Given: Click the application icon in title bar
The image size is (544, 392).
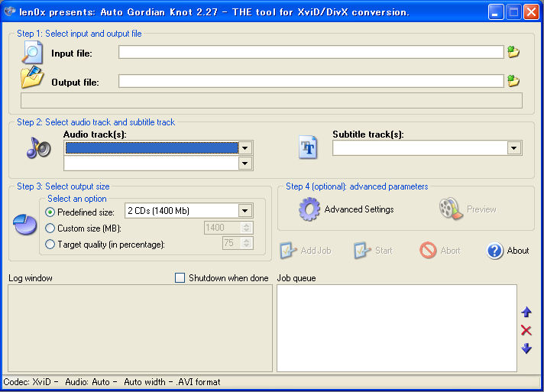Looking at the screenshot, I should [9, 11].
